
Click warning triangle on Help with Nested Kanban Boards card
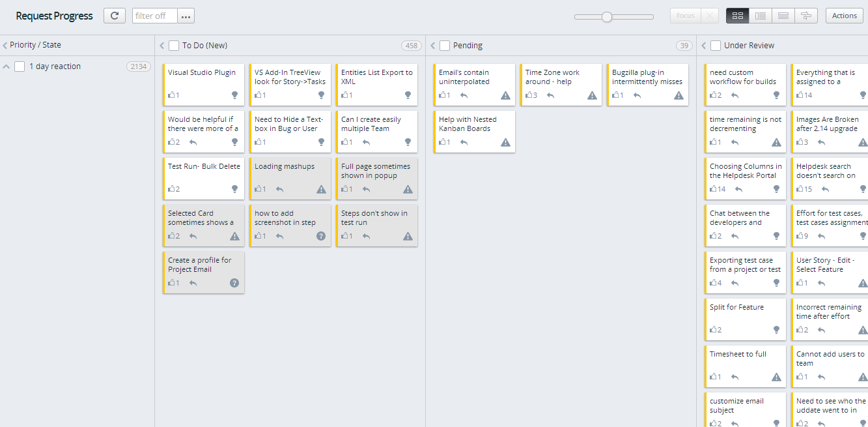(x=505, y=142)
